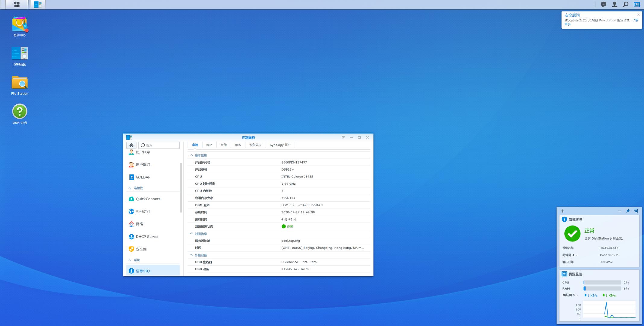644x326 pixels.
Task: Open the user options person icon
Action: click(614, 5)
